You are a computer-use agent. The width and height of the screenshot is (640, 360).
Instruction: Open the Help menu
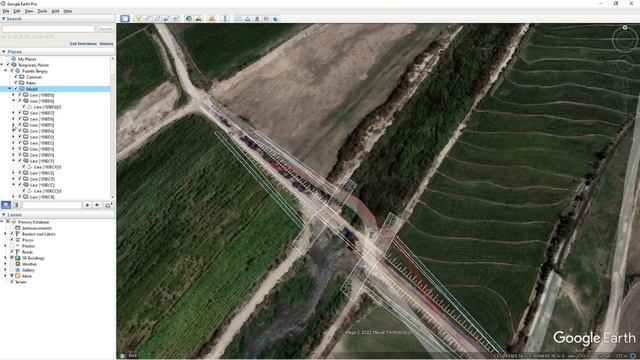pyautogui.click(x=68, y=11)
